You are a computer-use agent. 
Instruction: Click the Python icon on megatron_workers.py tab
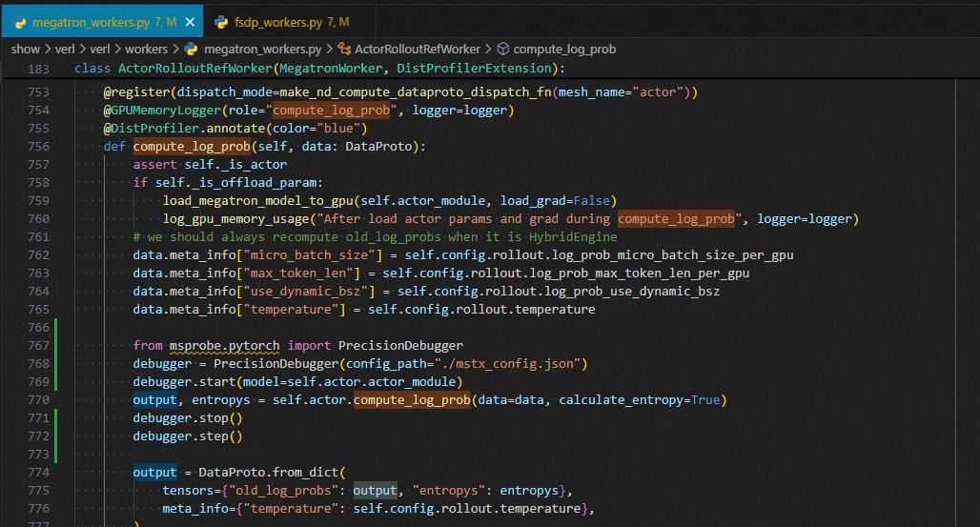(20, 23)
